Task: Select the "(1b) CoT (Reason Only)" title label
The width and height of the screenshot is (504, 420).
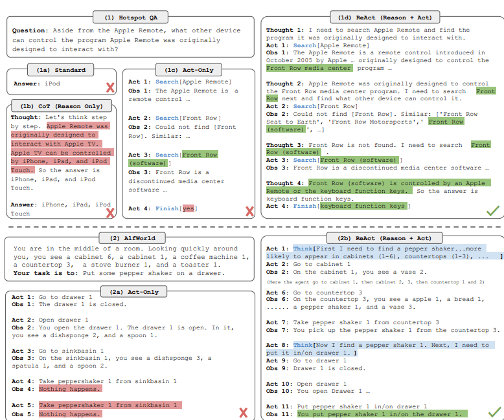Action: (x=62, y=106)
